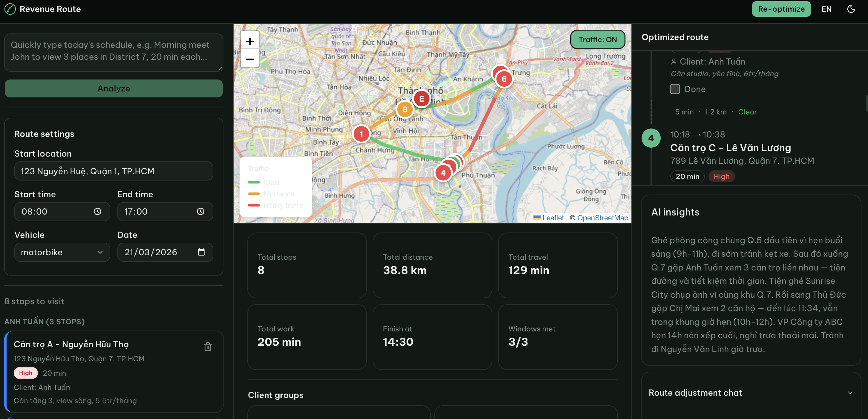Open start time clock picker

(97, 211)
